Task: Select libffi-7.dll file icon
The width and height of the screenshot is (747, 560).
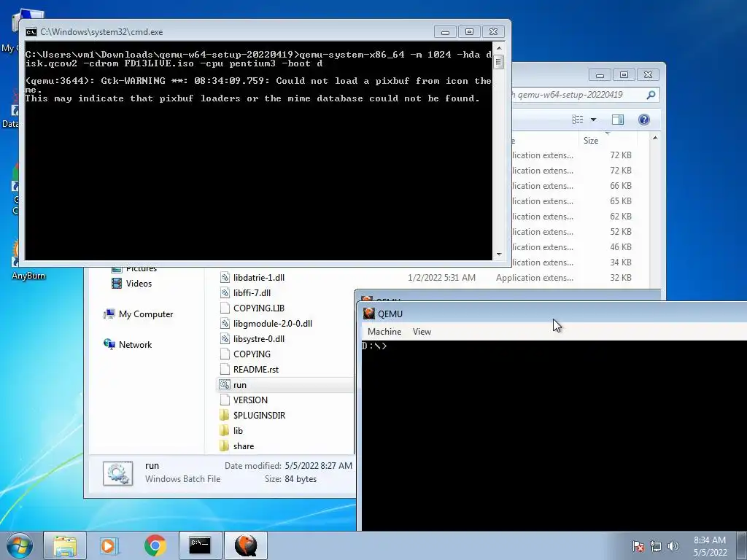Action: pos(225,293)
